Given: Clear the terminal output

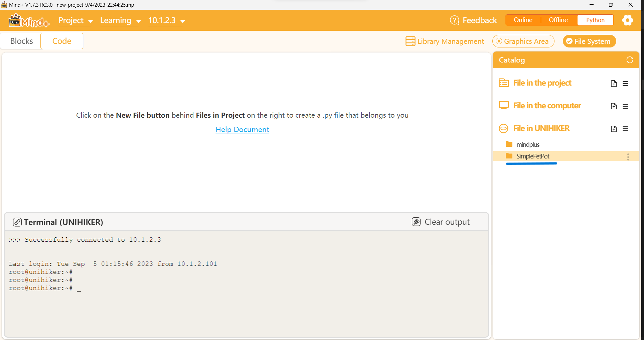Looking at the screenshot, I should click(x=441, y=222).
